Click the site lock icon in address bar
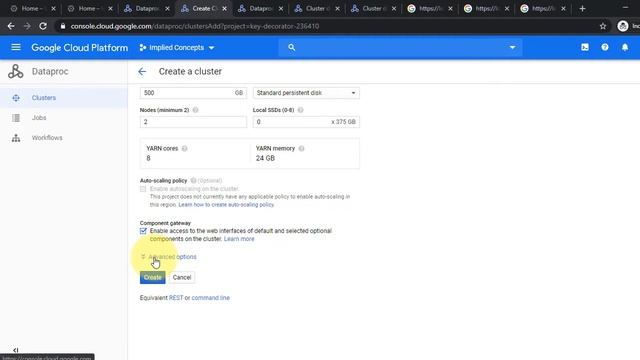Screen dimensions: 640x360 click(62, 26)
